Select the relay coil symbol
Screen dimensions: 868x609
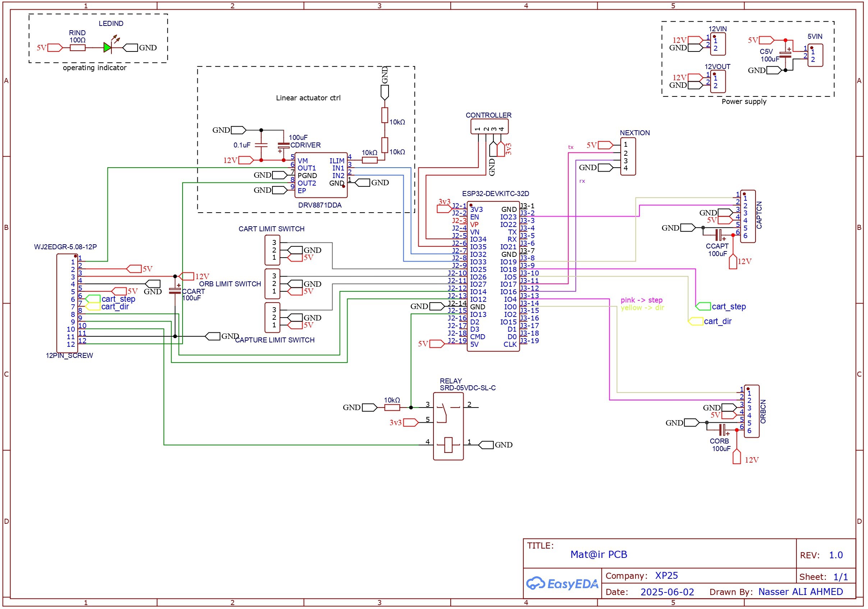(448, 445)
